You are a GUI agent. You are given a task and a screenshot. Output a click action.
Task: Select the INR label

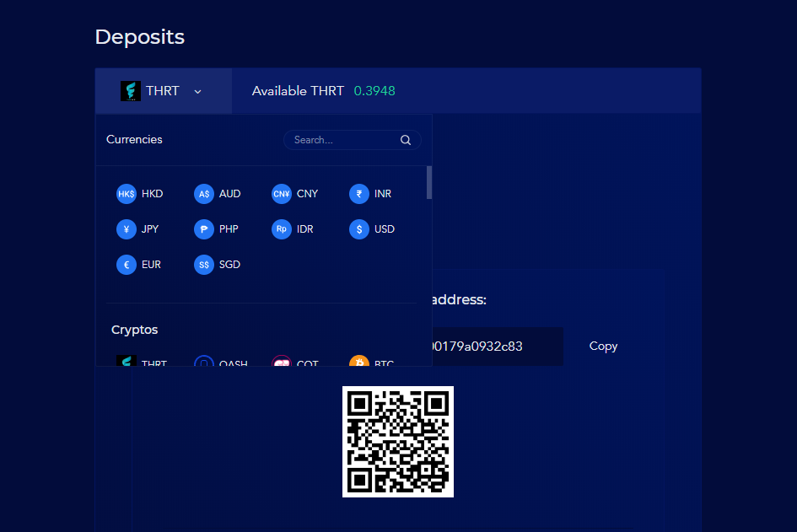point(383,194)
